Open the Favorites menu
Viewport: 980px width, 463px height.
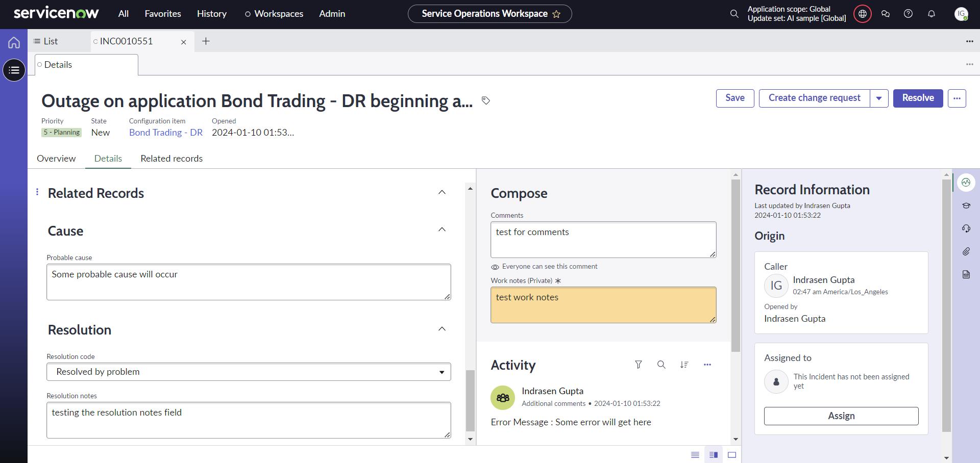click(x=163, y=14)
